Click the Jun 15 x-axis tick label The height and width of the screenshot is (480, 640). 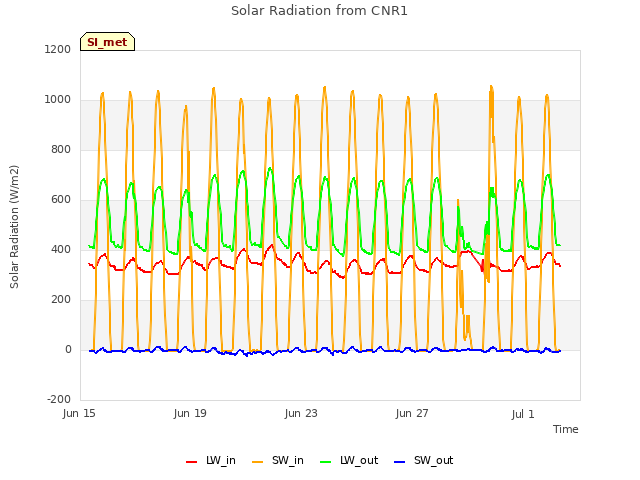tap(79, 413)
